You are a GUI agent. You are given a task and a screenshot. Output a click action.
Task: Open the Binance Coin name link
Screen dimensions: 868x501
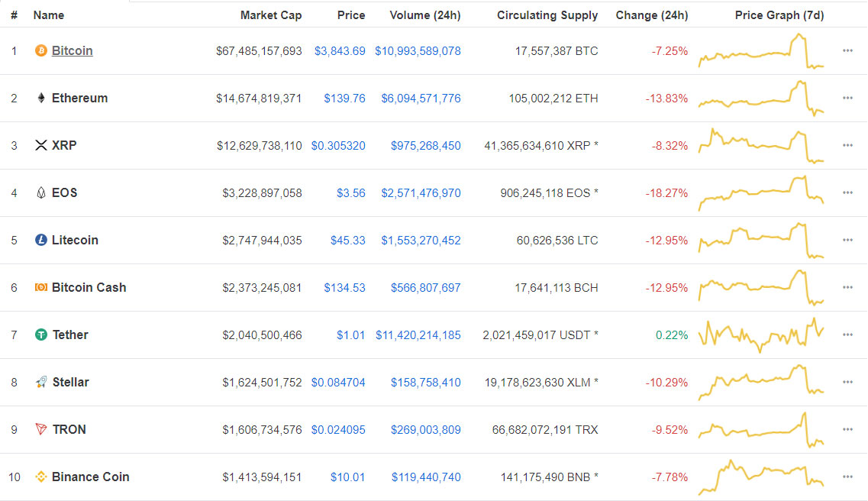tap(90, 477)
